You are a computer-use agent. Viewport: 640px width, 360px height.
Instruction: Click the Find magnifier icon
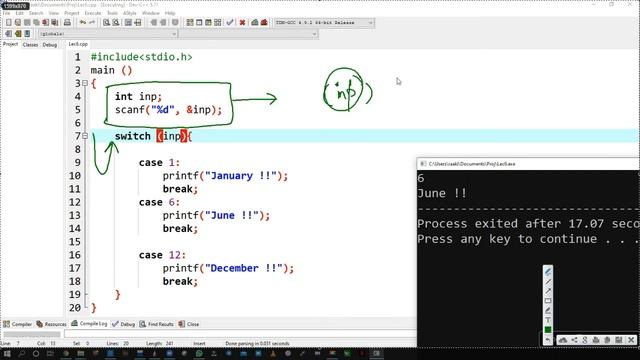coord(107,22)
